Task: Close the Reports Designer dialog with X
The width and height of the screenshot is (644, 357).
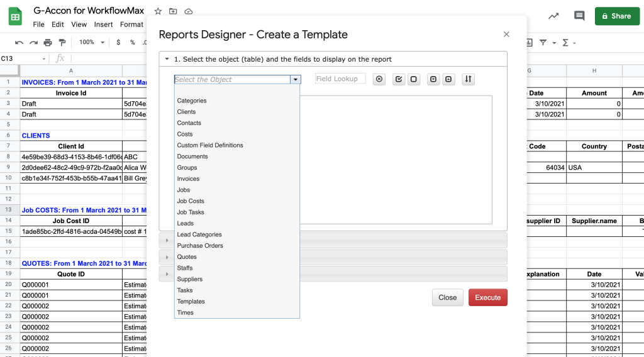Action: tap(506, 35)
